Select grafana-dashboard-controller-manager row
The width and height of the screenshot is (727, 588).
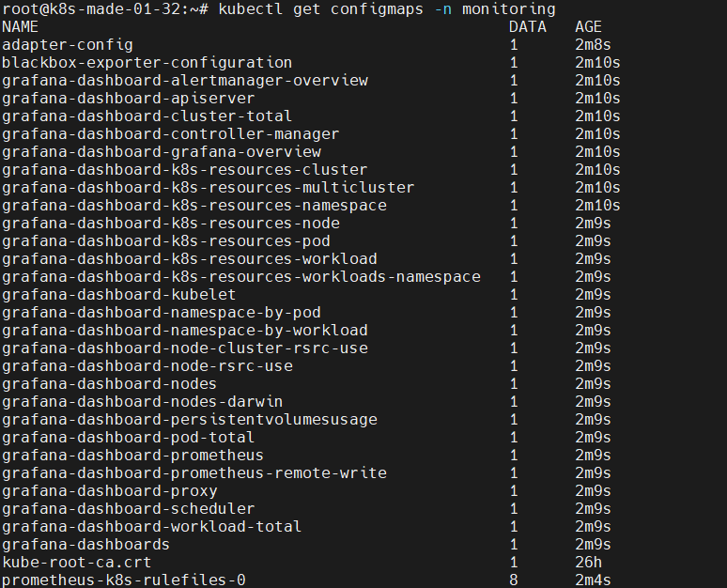point(171,134)
